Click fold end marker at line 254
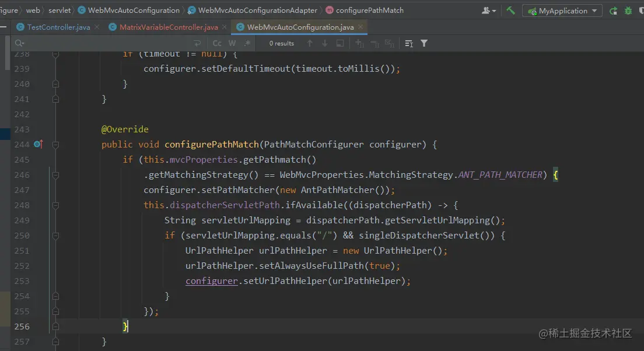This screenshot has width=644, height=351. point(55,296)
